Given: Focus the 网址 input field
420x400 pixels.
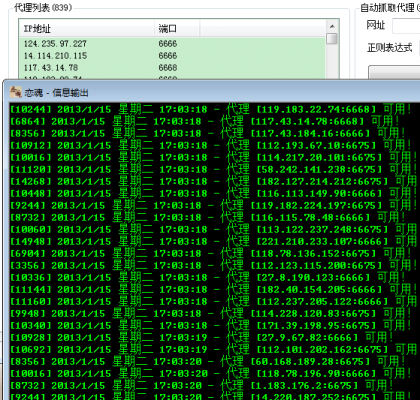Looking at the screenshot, I should point(406,26).
